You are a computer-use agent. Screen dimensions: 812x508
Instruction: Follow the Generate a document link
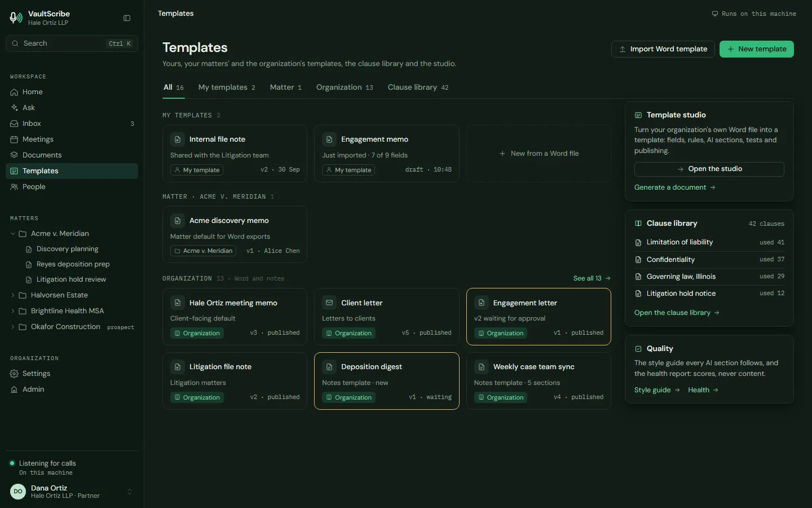(675, 187)
